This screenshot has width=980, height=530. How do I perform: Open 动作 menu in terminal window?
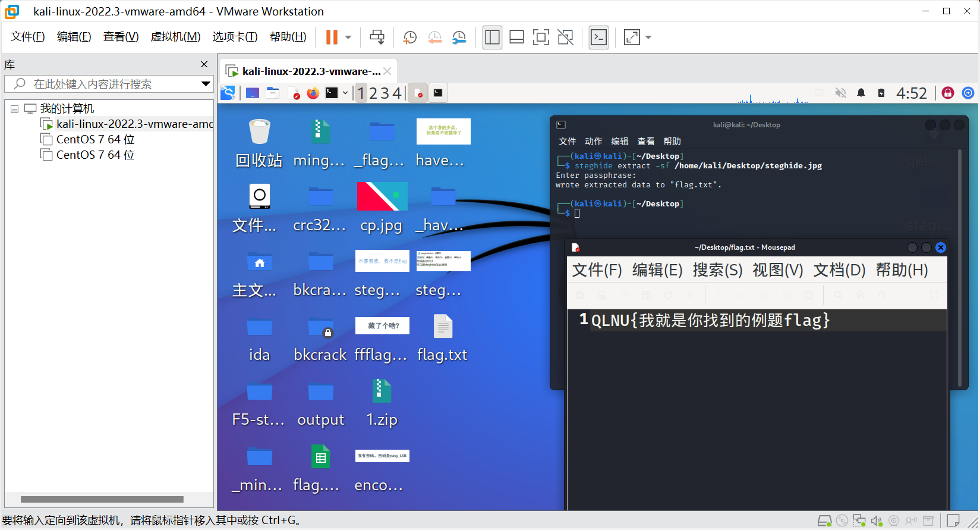coord(593,142)
